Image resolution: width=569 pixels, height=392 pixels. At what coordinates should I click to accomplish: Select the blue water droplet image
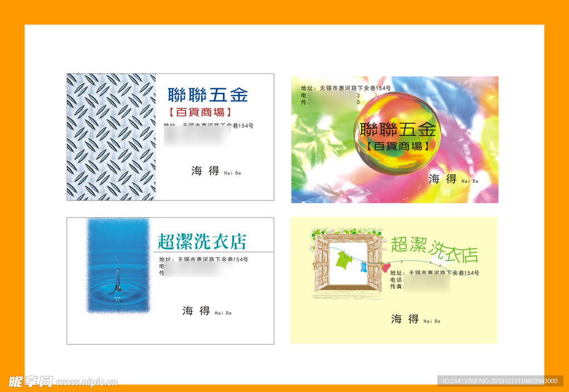[x=118, y=265]
